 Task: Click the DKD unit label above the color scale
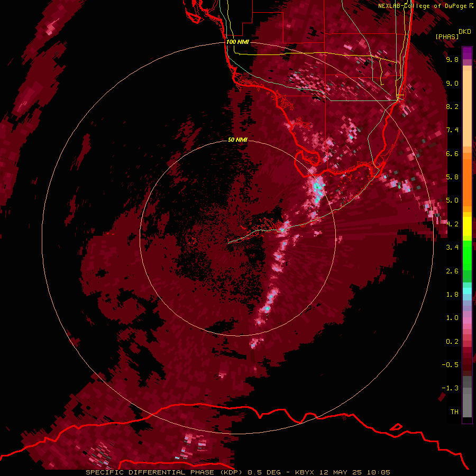pos(465,32)
